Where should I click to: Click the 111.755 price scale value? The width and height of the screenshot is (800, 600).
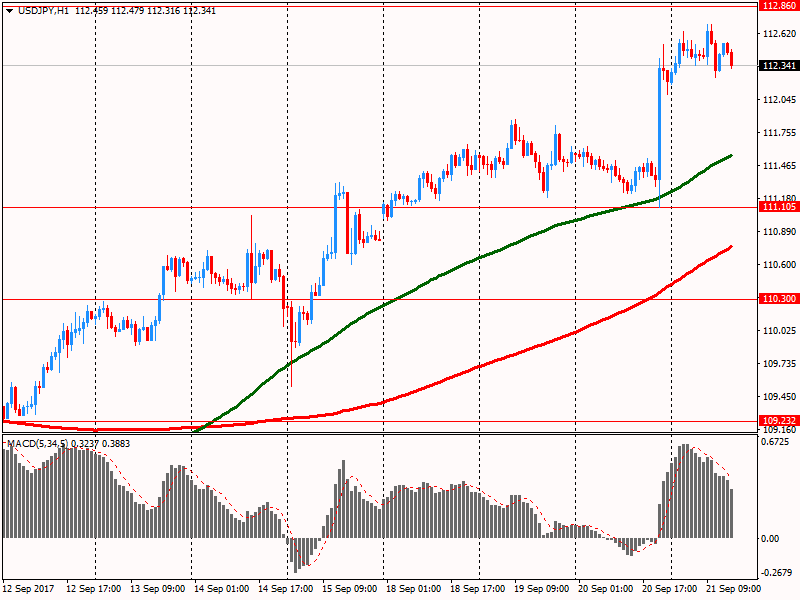[779, 133]
